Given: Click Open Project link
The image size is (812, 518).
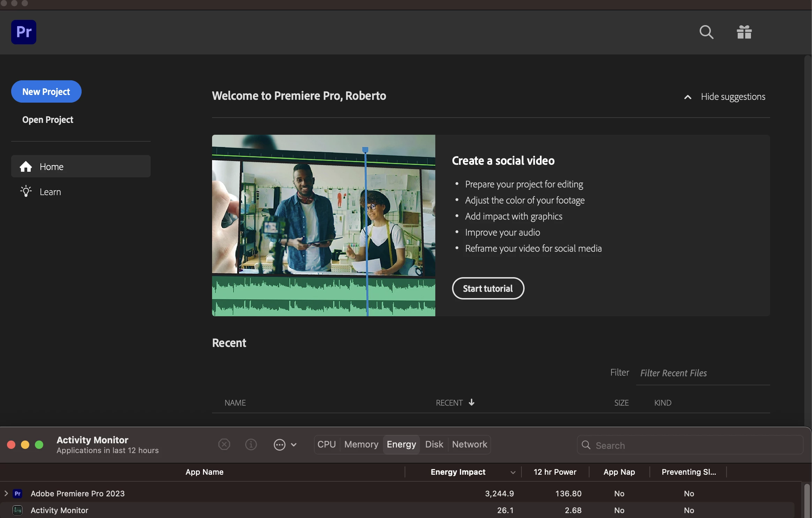Looking at the screenshot, I should click(x=48, y=120).
